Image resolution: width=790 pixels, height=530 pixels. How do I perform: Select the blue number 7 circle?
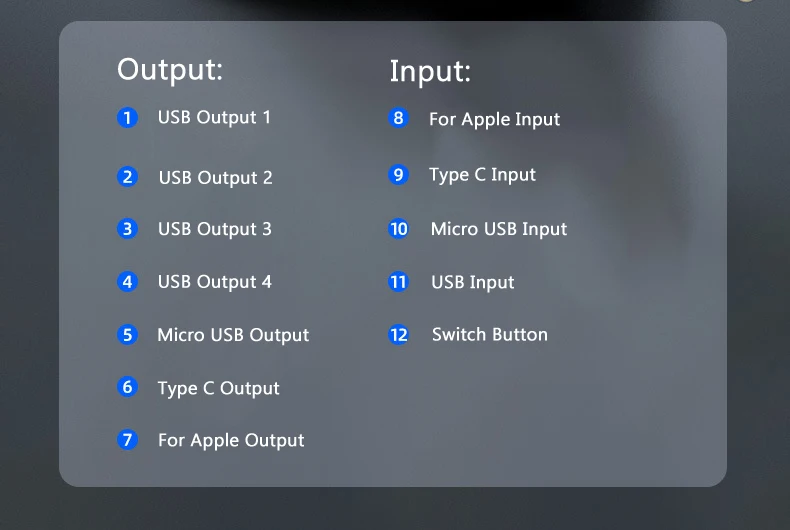pyautogui.click(x=127, y=440)
